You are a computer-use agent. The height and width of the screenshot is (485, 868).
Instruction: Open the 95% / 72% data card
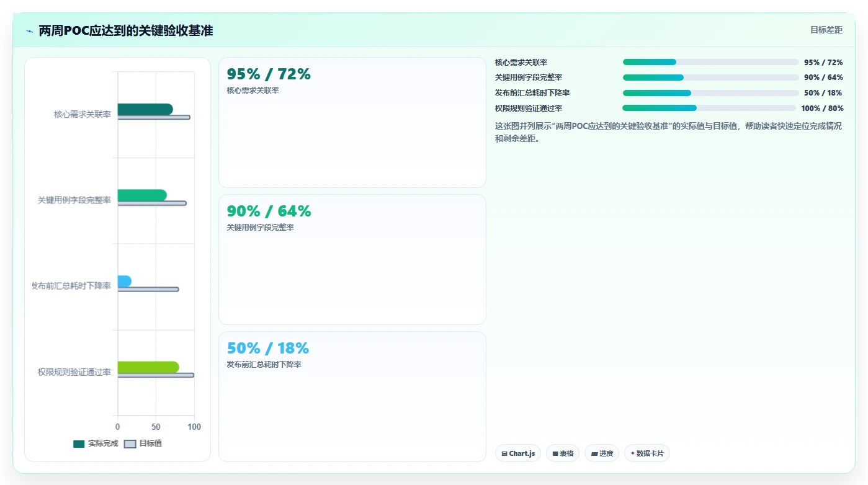click(352, 122)
